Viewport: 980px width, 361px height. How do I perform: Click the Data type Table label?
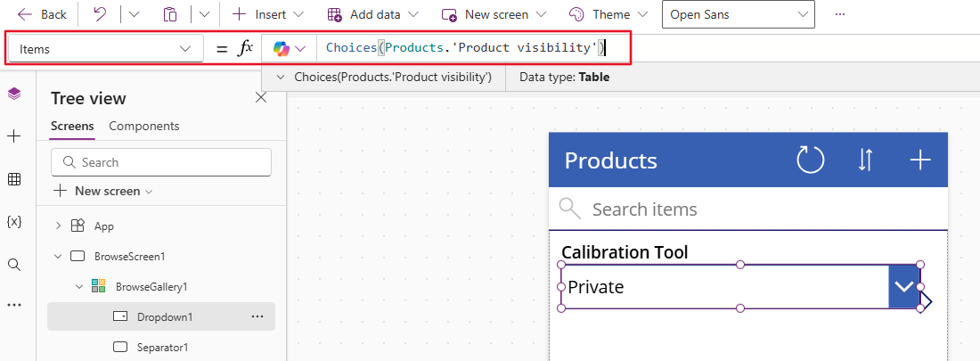(x=564, y=78)
